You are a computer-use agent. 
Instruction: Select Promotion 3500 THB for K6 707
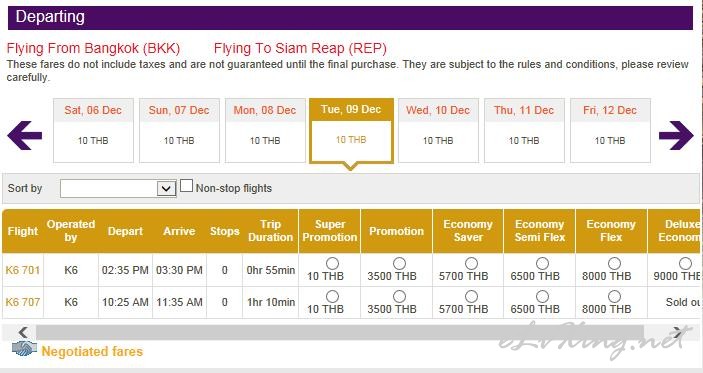[x=399, y=296]
